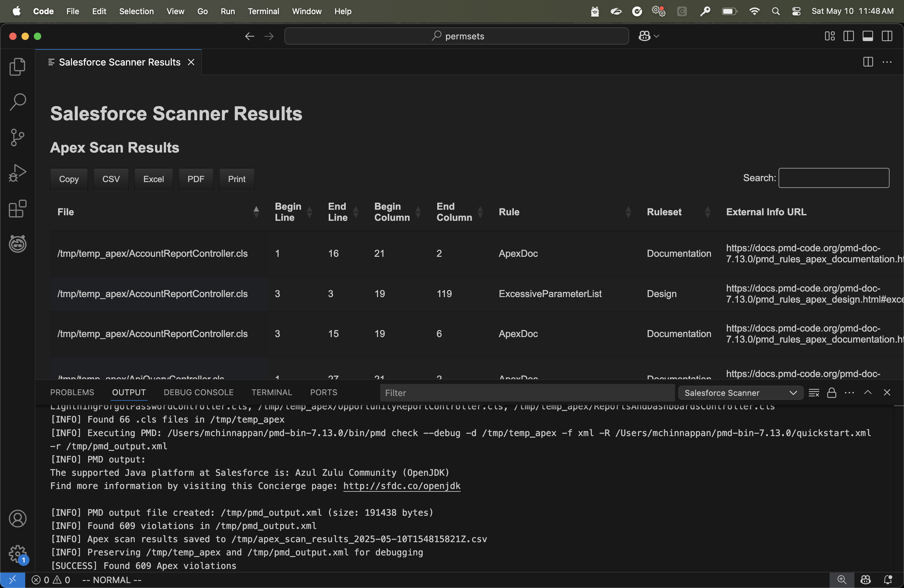This screenshot has width=904, height=588.
Task: Close the Salesforce Scanner Results tab
Action: pos(191,62)
